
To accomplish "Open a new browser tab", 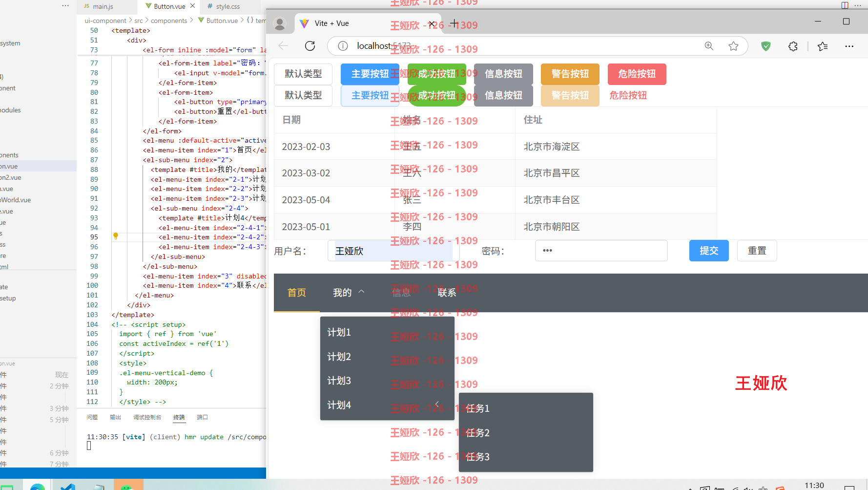I will point(454,23).
